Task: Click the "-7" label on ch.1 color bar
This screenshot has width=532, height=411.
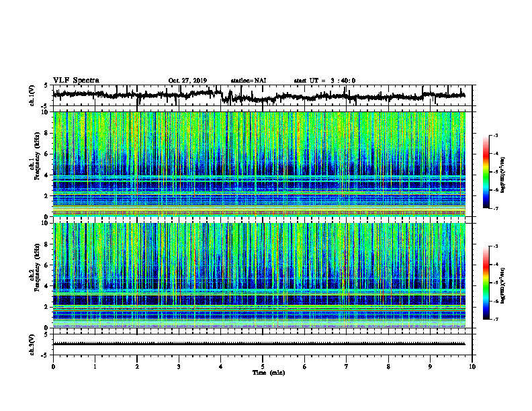Action: [x=496, y=208]
